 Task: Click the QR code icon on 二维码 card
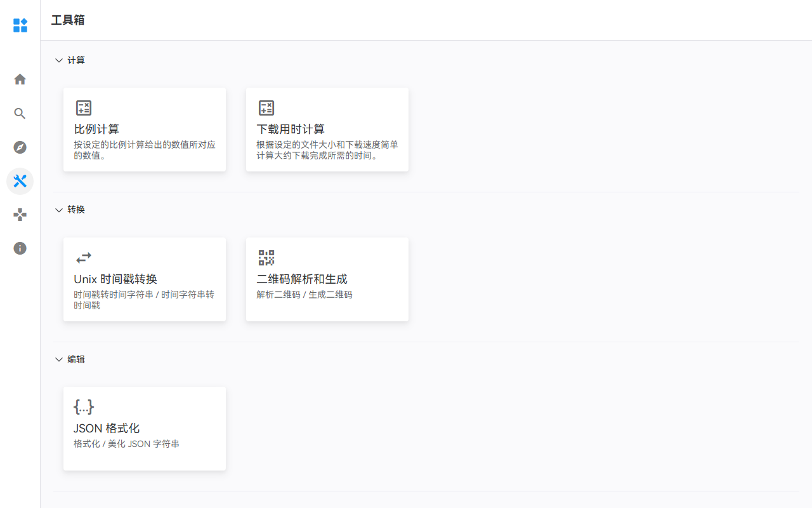click(x=266, y=258)
